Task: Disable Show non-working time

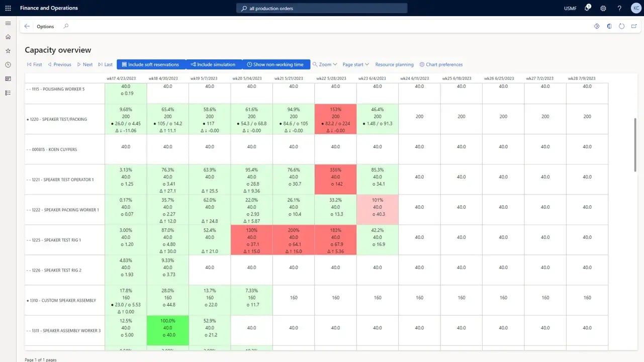Action: pyautogui.click(x=276, y=64)
